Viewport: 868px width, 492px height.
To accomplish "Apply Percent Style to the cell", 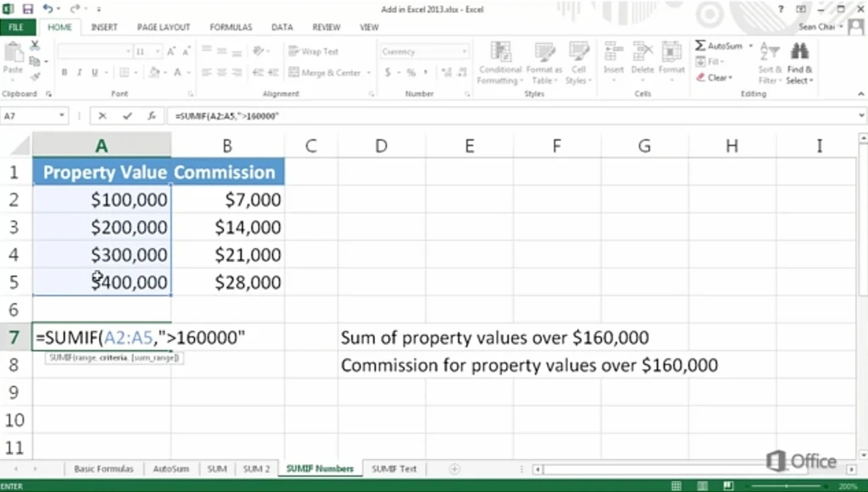I will pyautogui.click(x=411, y=73).
